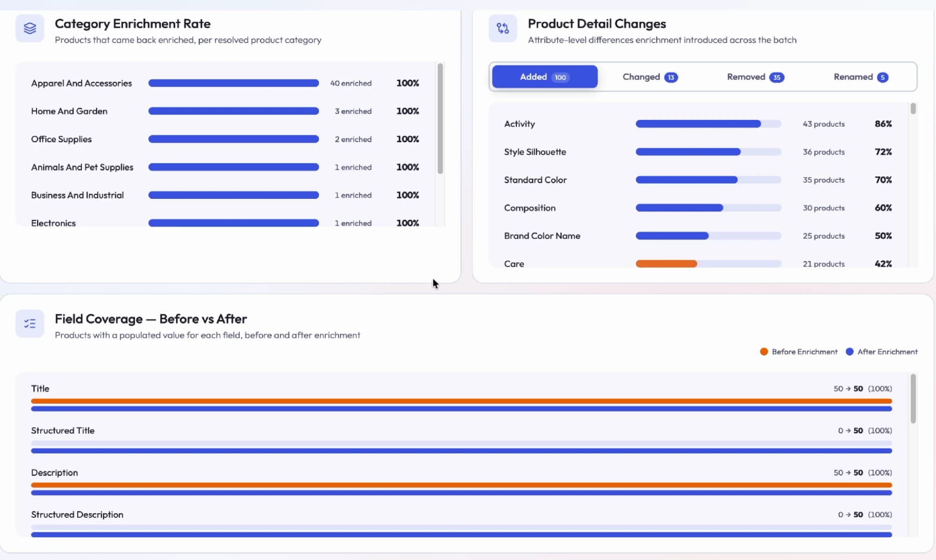Click the 3 enriched count
Screen dimensions: 936x560
(353, 111)
